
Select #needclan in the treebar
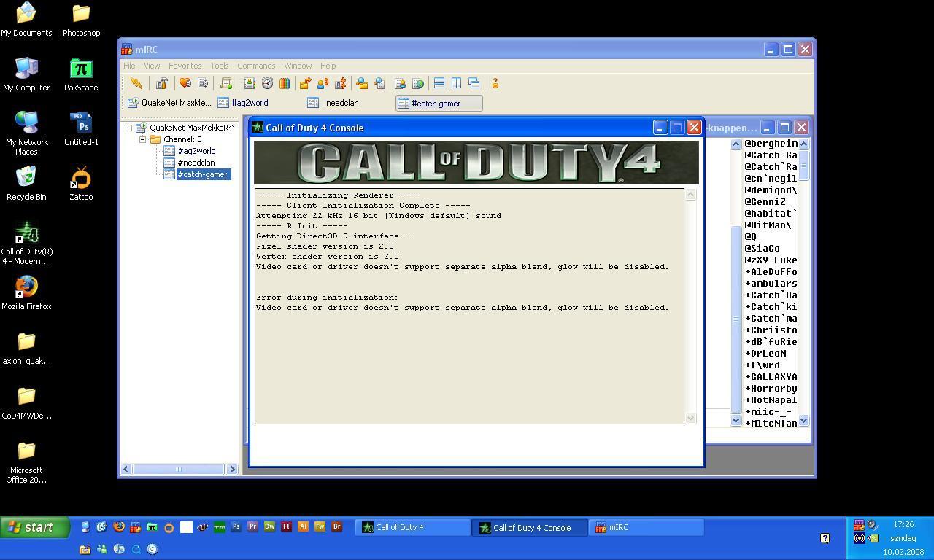[196, 163]
